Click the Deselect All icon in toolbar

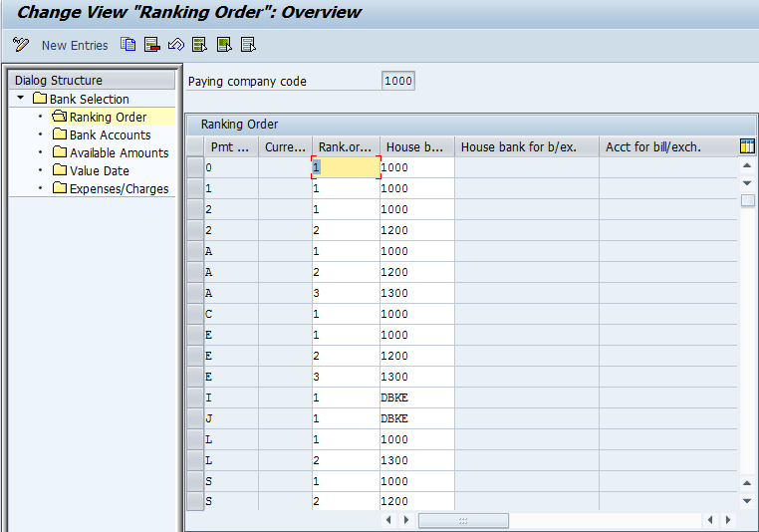[248, 45]
